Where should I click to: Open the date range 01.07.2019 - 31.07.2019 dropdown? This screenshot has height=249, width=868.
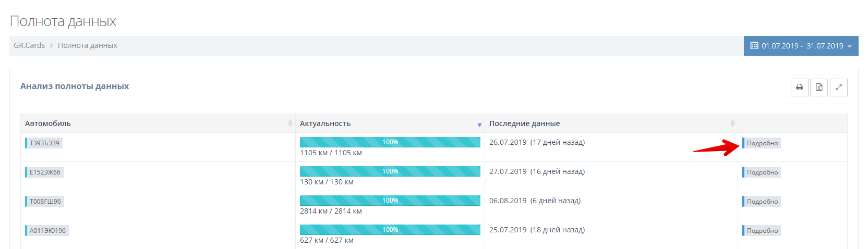point(801,46)
